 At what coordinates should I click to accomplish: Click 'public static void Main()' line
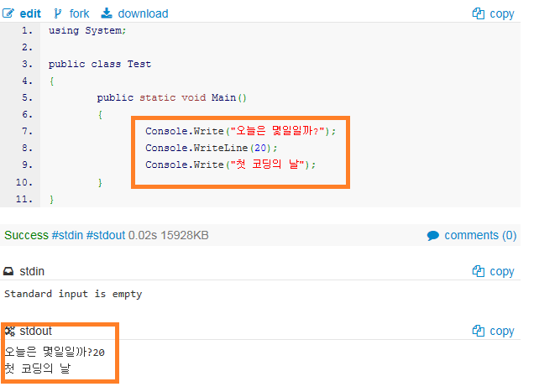171,97
